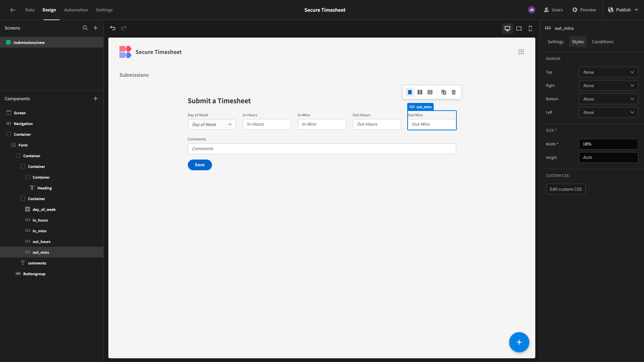Image resolution: width=644 pixels, height=362 pixels.
Task: Switch to the tablet preview icon
Action: pos(519,28)
